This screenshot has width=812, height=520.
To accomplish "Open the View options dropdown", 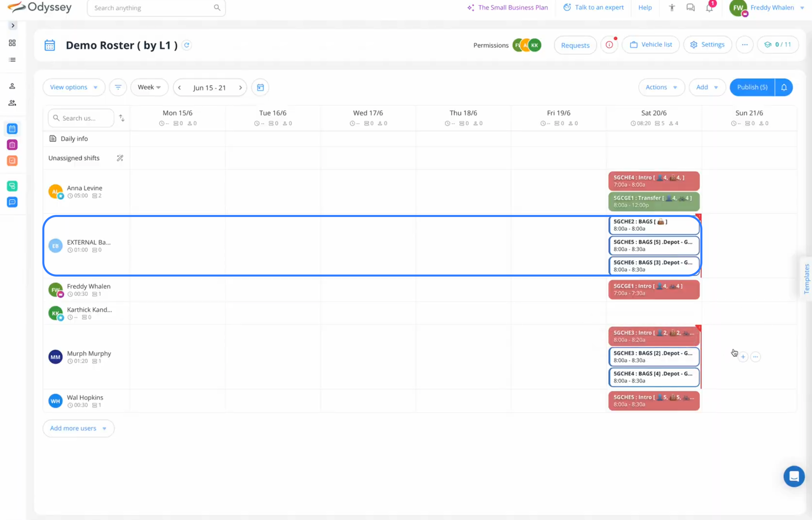I will coord(73,87).
